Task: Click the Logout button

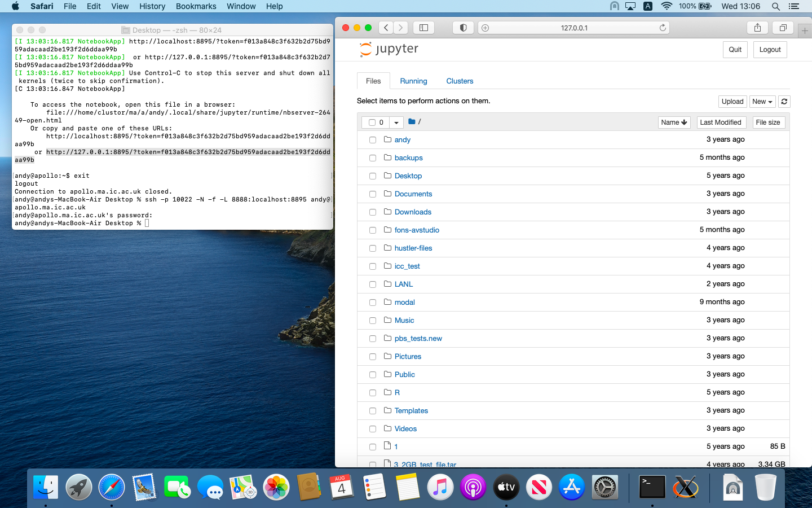Action: tap(770, 50)
